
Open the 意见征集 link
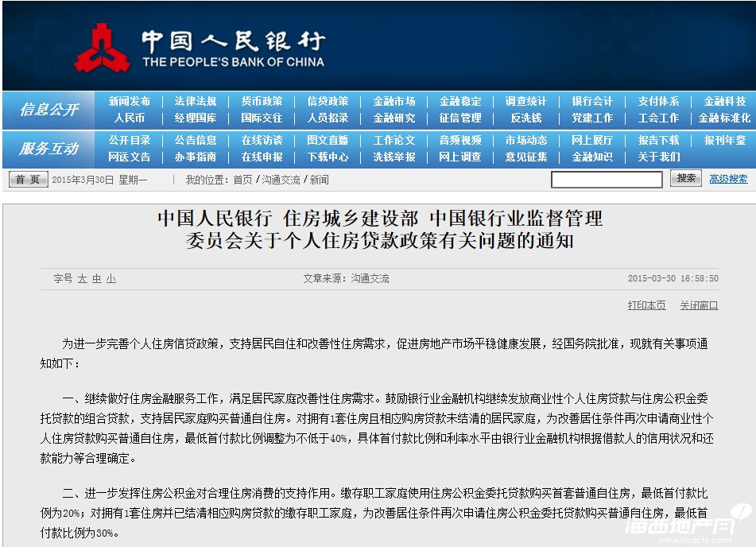point(526,157)
